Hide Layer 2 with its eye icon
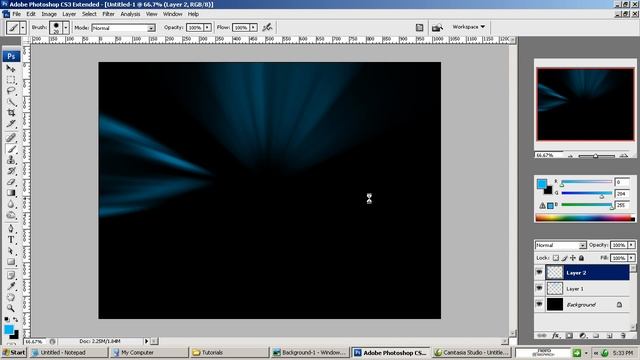 pyautogui.click(x=539, y=272)
